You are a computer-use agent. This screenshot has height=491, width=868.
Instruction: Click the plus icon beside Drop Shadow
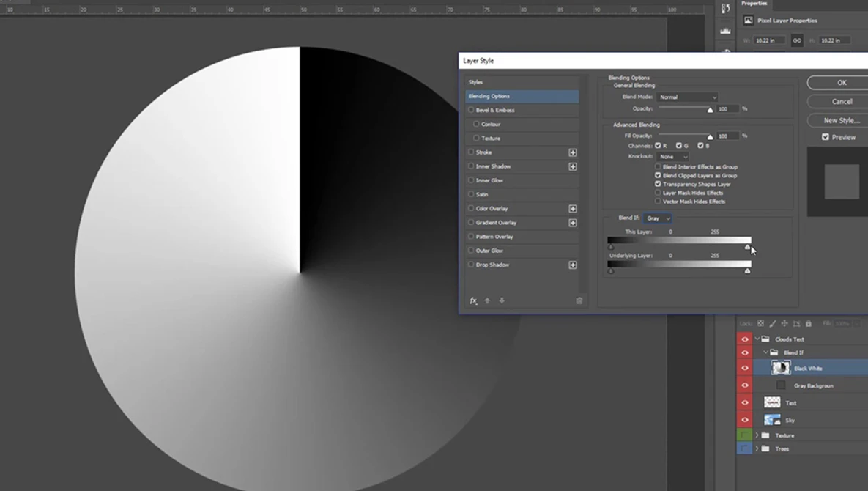pyautogui.click(x=572, y=265)
